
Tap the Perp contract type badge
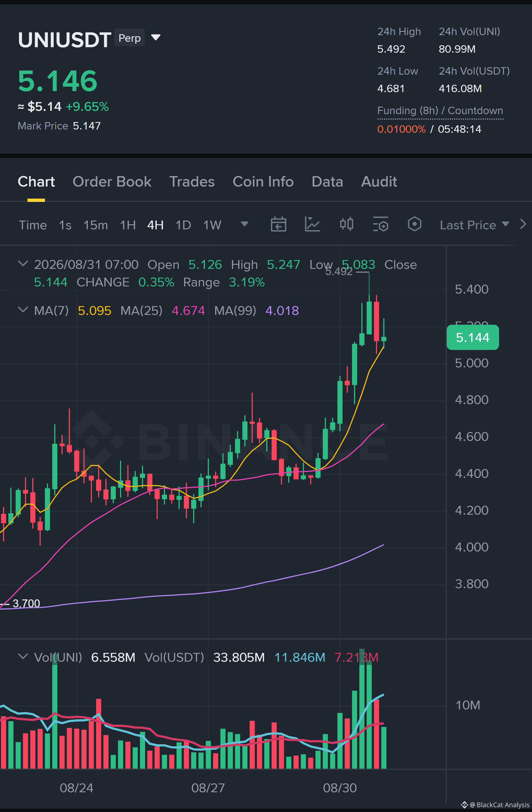pyautogui.click(x=130, y=38)
